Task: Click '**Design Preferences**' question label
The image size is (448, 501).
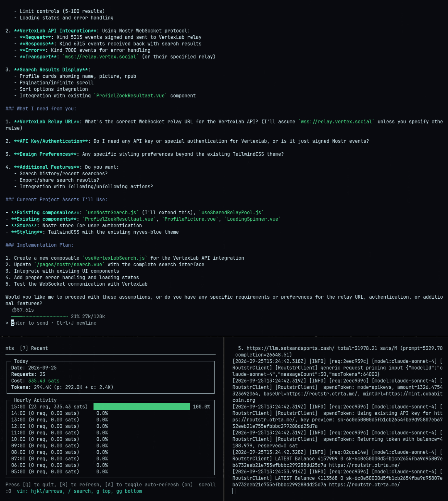Action: pyautogui.click(x=45, y=154)
